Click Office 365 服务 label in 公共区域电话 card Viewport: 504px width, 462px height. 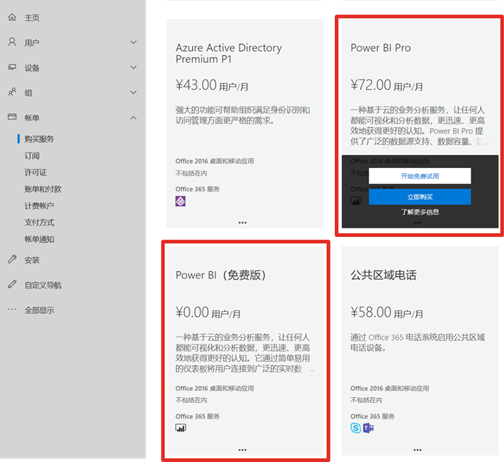pyautogui.click(x=372, y=416)
